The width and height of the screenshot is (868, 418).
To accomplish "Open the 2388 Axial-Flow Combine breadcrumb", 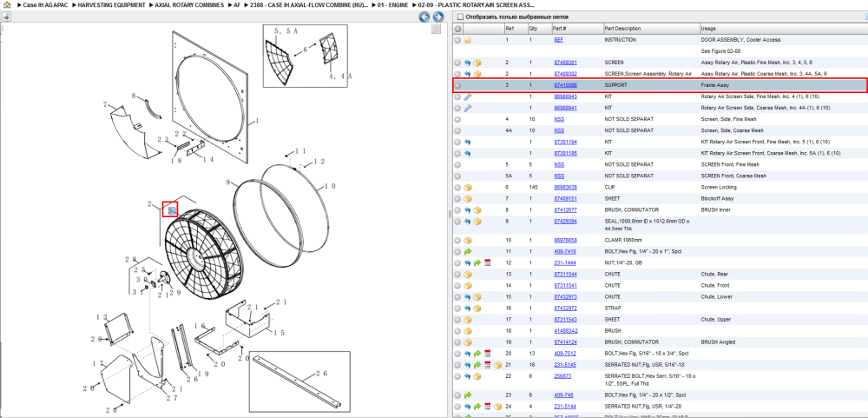I will coord(309,4).
